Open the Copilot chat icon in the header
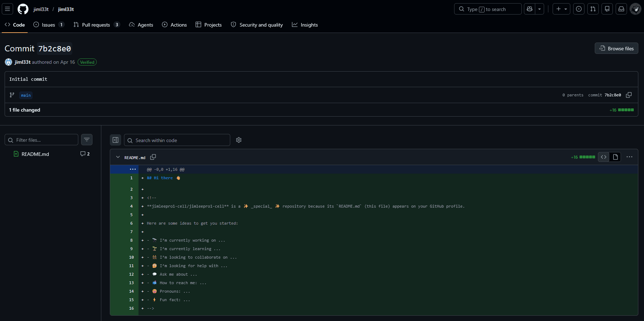644x321 pixels. 530,9
